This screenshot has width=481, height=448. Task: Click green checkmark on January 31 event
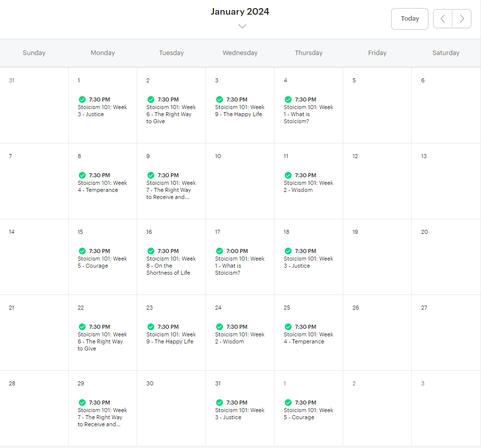point(220,403)
